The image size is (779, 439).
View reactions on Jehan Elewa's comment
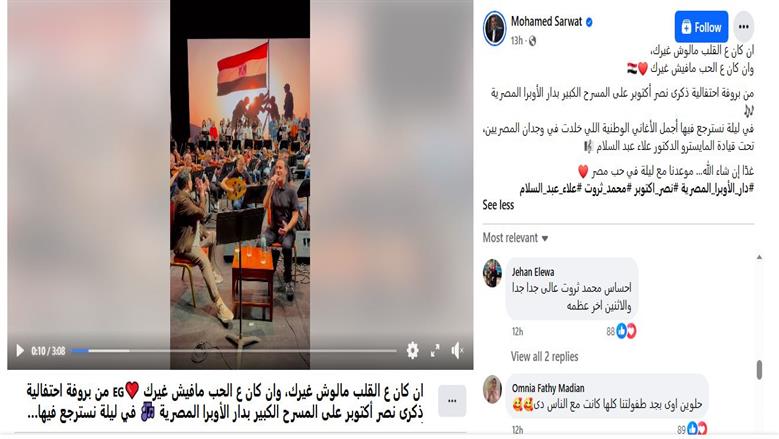click(621, 331)
